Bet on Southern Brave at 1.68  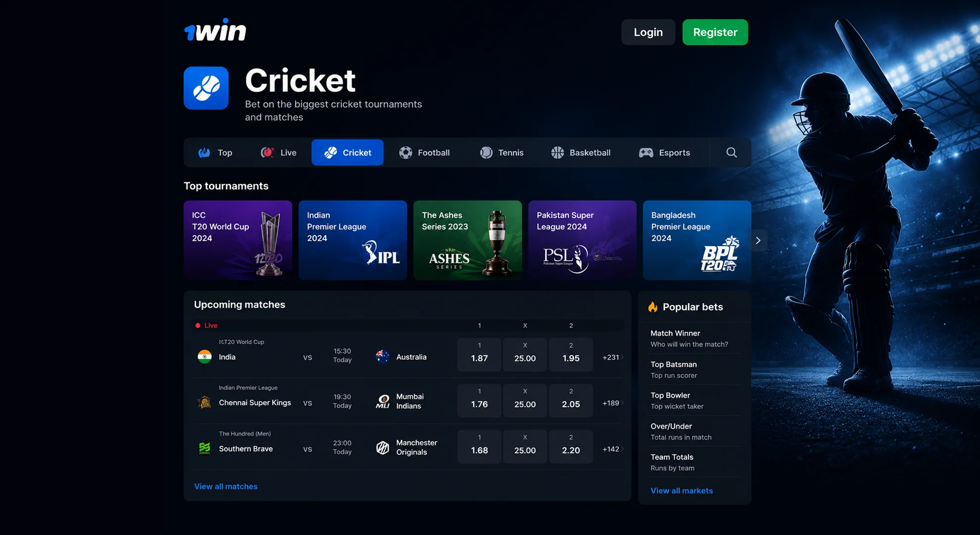[479, 446]
